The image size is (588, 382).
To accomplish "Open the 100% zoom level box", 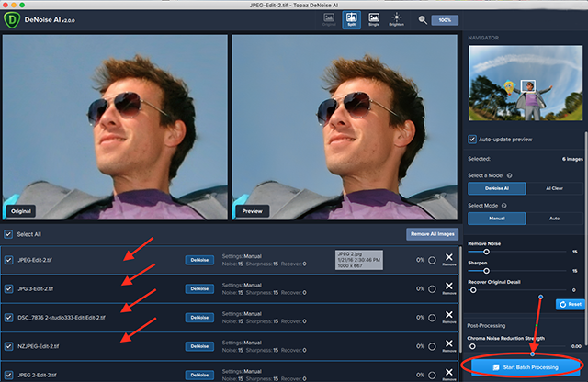I will coord(445,20).
